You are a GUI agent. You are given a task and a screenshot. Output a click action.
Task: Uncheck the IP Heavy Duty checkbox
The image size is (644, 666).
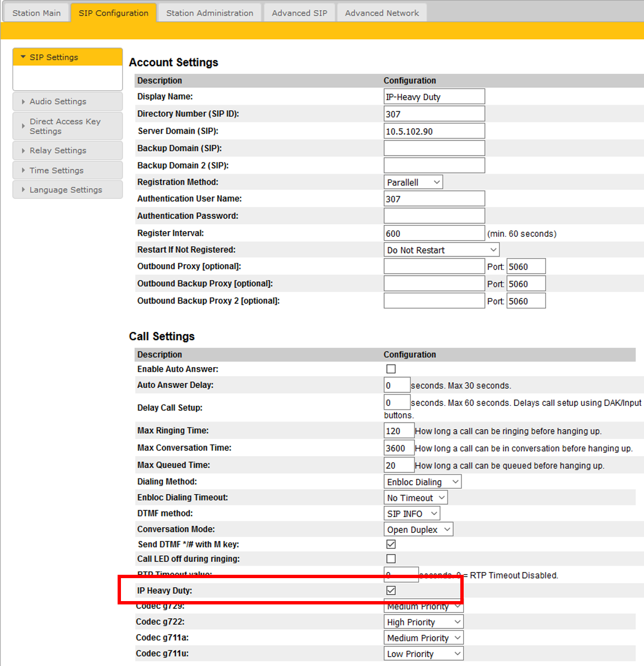[391, 590]
